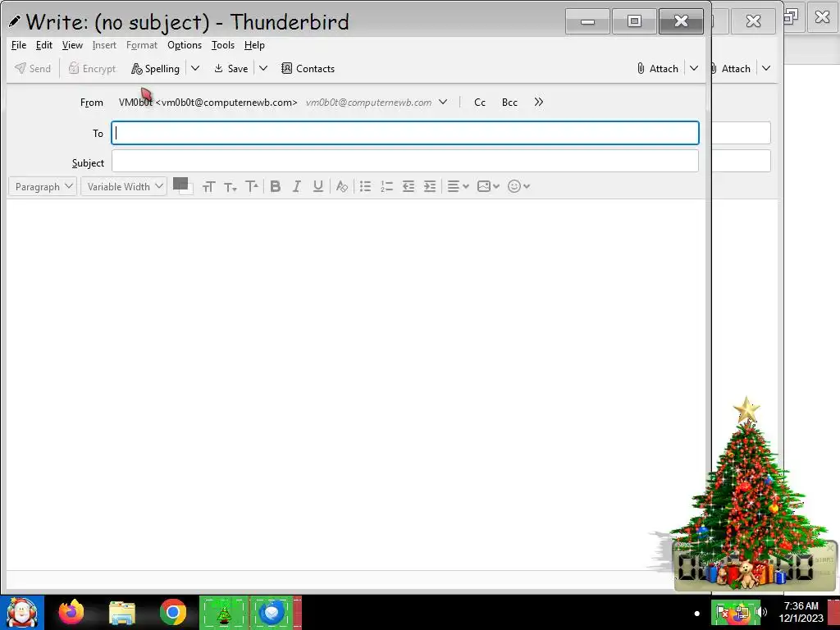Image resolution: width=840 pixels, height=630 pixels.
Task: Open the disabled Format menu
Action: click(x=142, y=45)
